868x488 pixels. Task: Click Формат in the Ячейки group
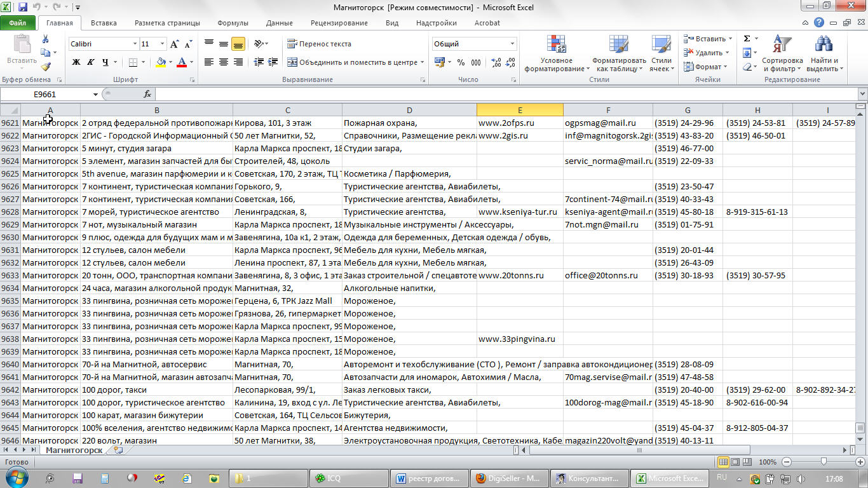coord(704,67)
